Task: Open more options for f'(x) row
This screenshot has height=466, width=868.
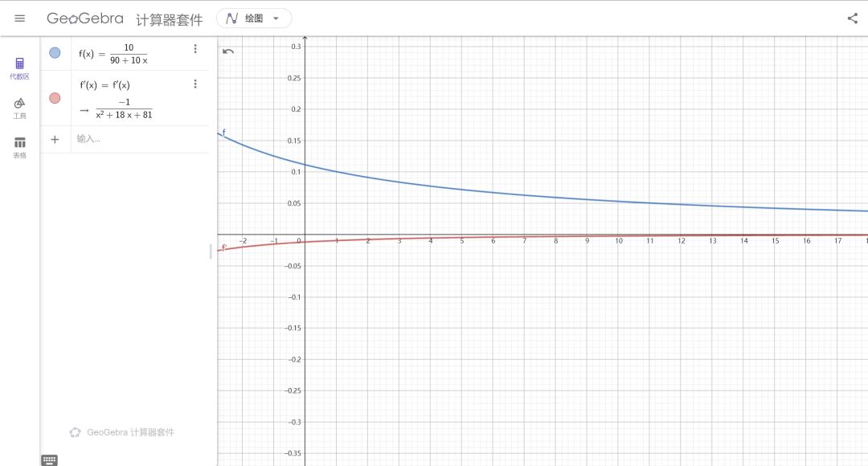Action: click(x=194, y=84)
